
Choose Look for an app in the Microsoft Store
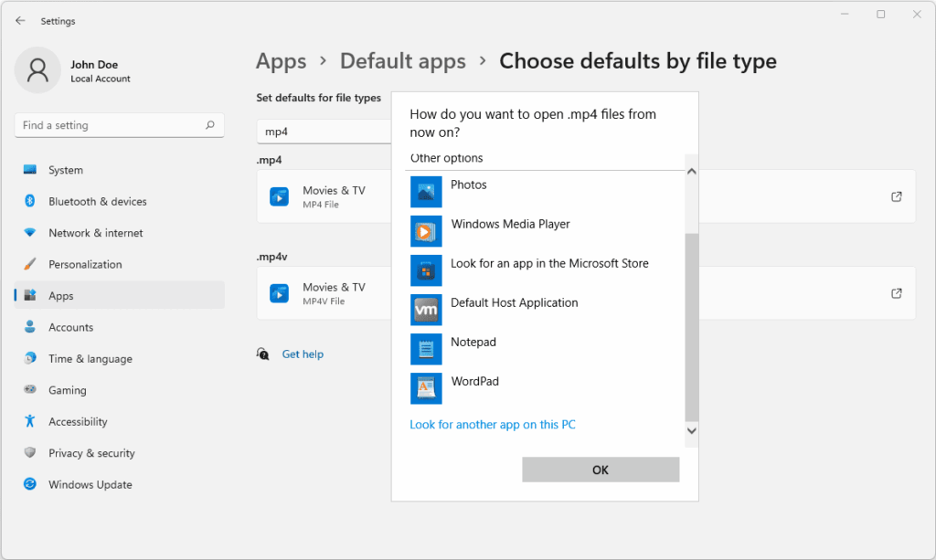click(x=549, y=264)
